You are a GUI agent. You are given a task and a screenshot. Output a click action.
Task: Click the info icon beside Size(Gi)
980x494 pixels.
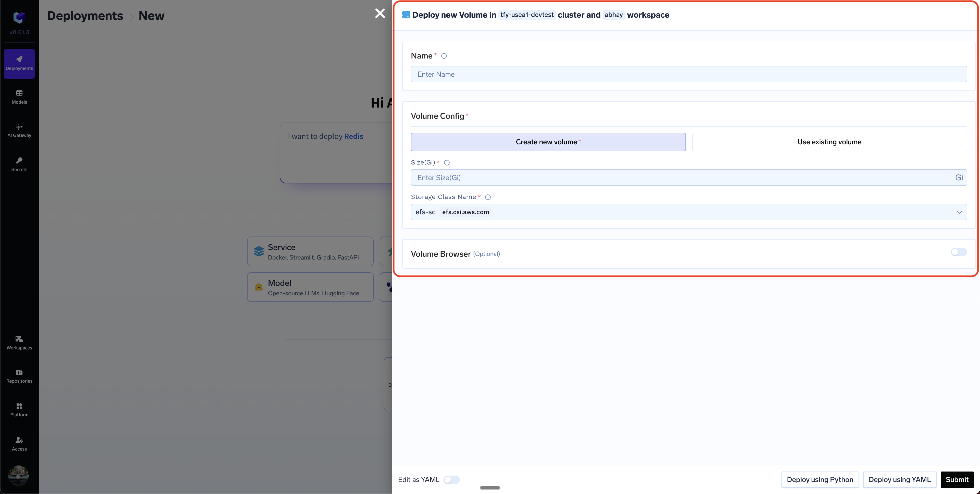coord(447,163)
